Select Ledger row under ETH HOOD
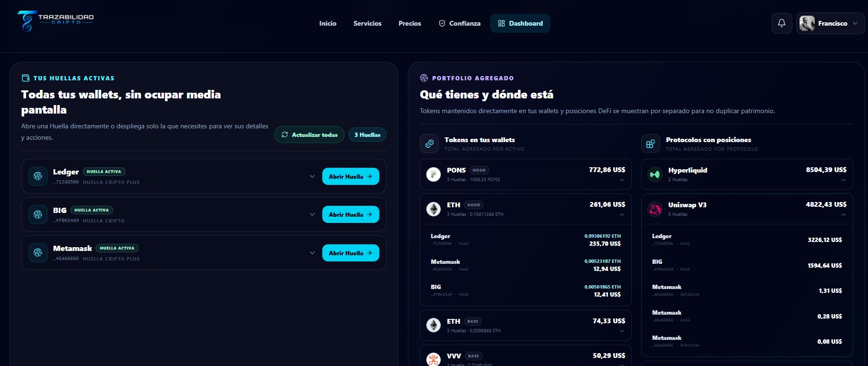The width and height of the screenshot is (868, 366). 526,240
